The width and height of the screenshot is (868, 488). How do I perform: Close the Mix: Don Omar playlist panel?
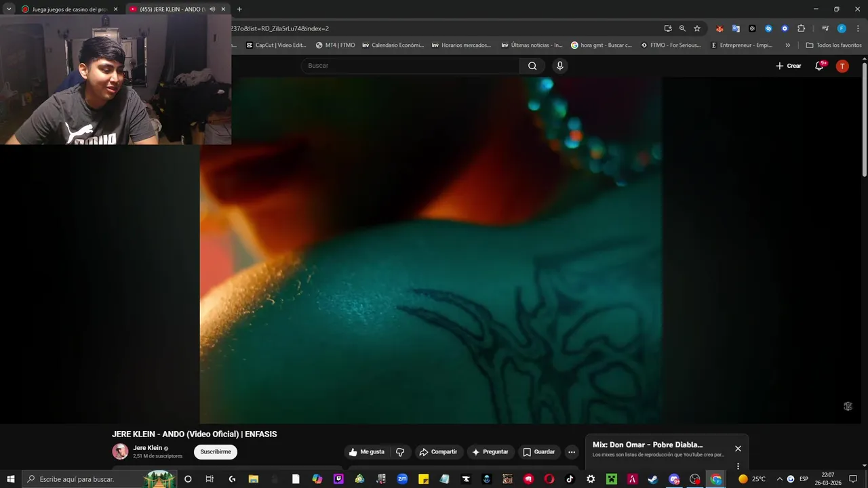point(738,449)
